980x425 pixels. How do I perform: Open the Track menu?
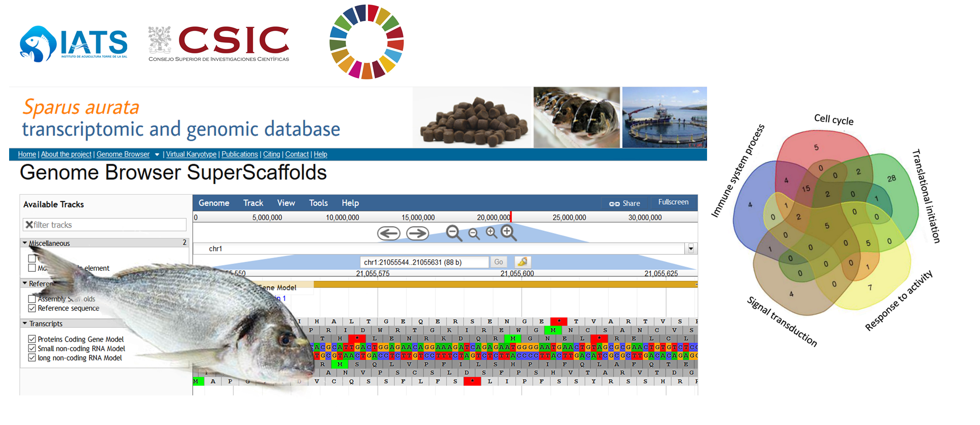[x=253, y=203]
